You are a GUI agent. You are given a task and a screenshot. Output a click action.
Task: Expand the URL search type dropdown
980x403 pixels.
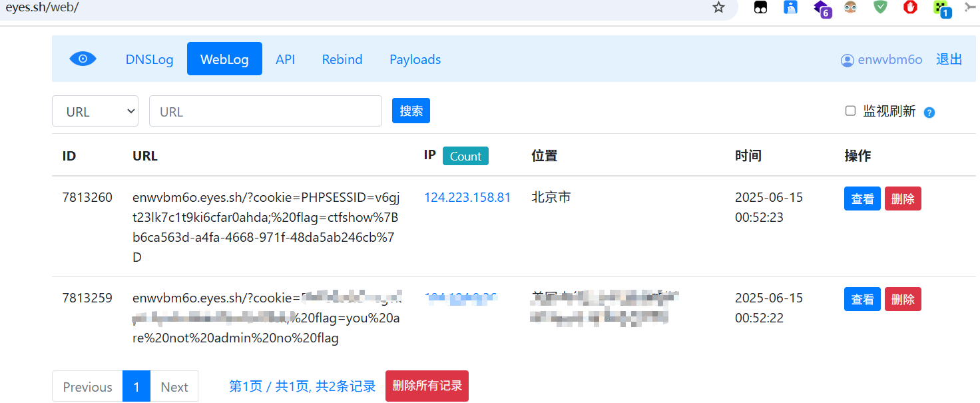95,111
